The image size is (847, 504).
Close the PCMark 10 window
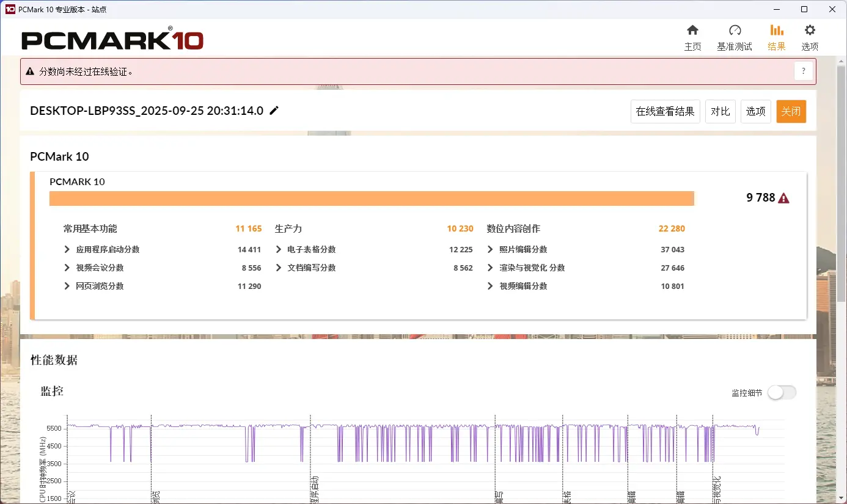point(832,9)
